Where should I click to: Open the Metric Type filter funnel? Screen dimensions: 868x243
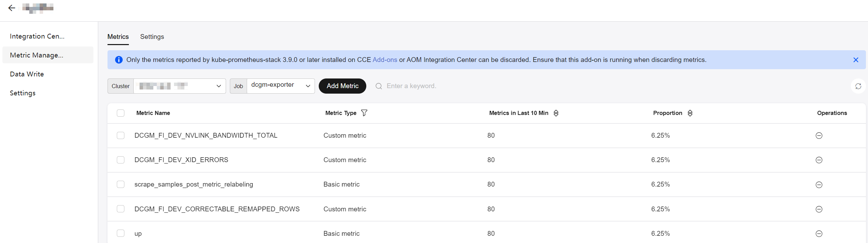[364, 113]
